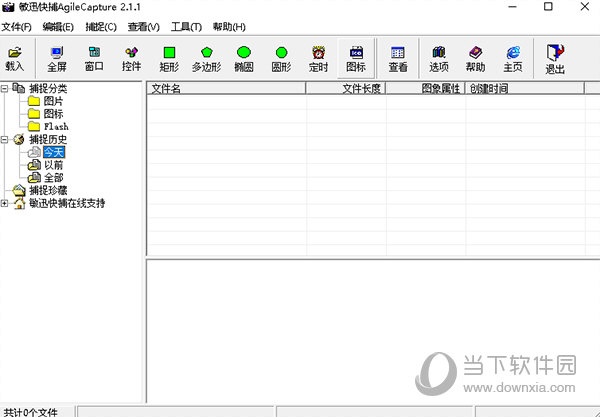Sort by the 文件名 column header
This screenshot has height=417, width=600.
(226, 88)
